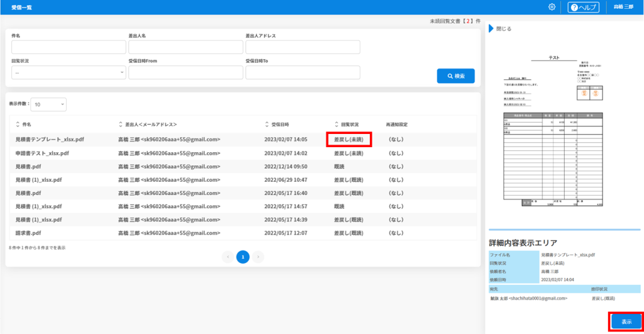Image resolution: width=644 pixels, height=334 pixels.
Task: Click the 受信日時To input field
Action: pyautogui.click(x=303, y=72)
